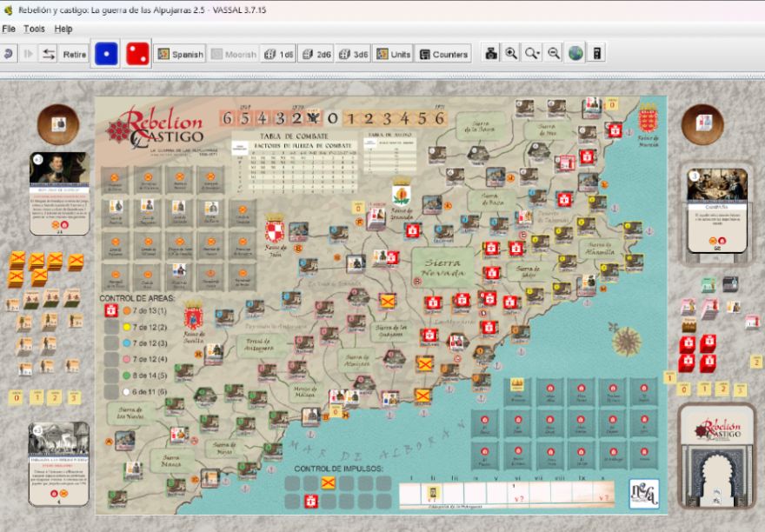765x532 pixels.
Task: Click the greyed Moorish toolbar button
Action: pyautogui.click(x=234, y=54)
